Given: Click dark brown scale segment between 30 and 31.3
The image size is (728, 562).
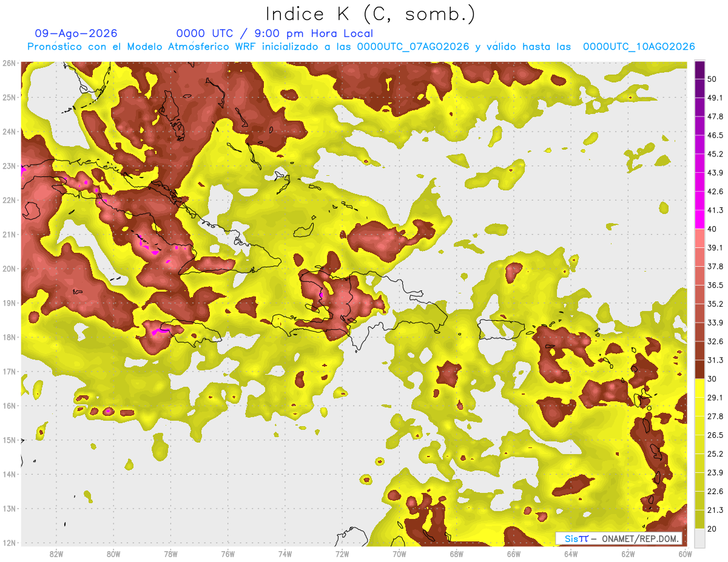Looking at the screenshot, I should point(699,369).
